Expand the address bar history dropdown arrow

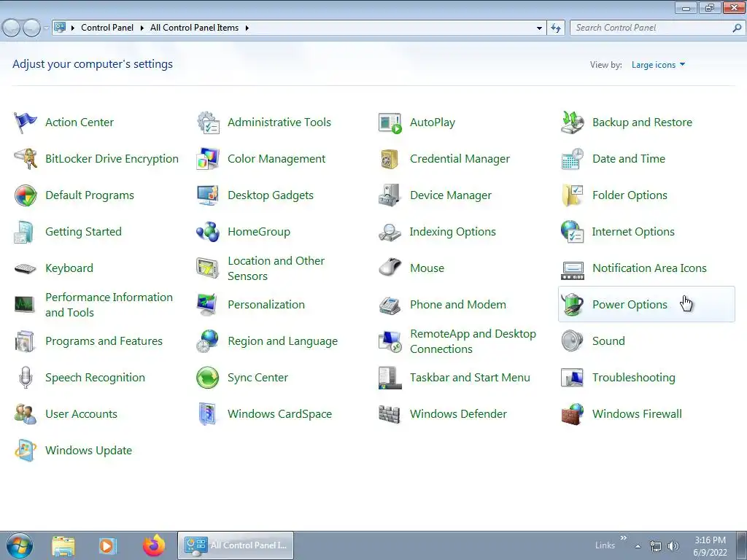point(539,28)
